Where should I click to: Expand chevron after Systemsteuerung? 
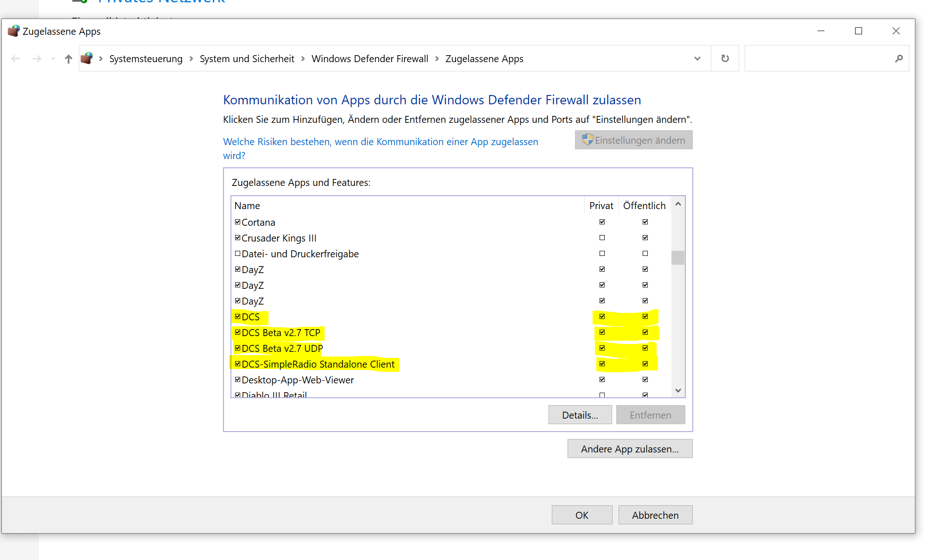pos(191,58)
